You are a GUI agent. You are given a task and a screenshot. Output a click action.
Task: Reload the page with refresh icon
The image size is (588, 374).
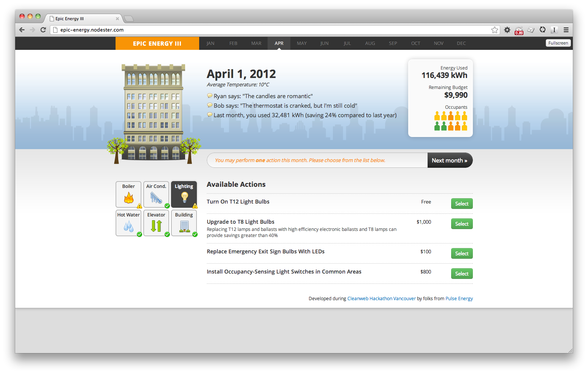tap(43, 30)
